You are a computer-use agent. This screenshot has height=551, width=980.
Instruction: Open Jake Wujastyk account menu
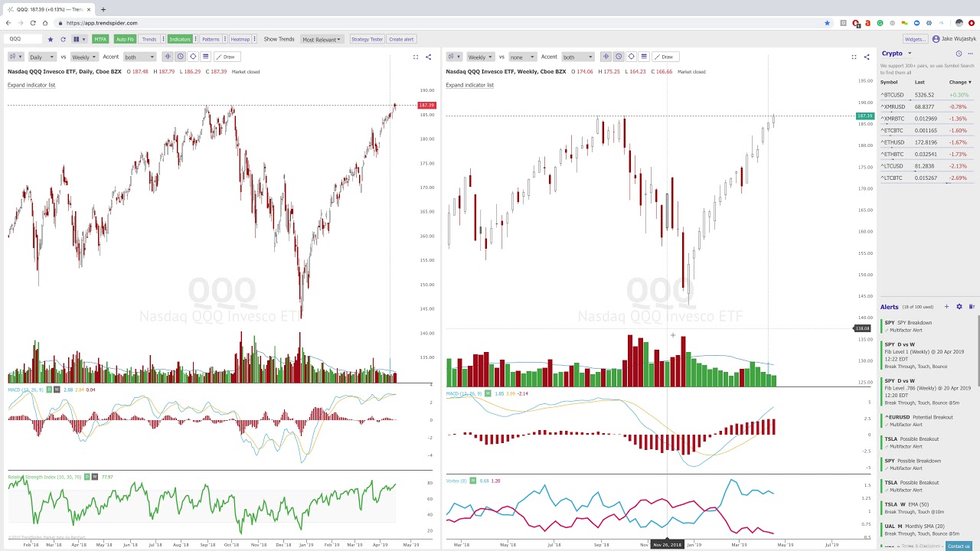pyautogui.click(x=954, y=39)
